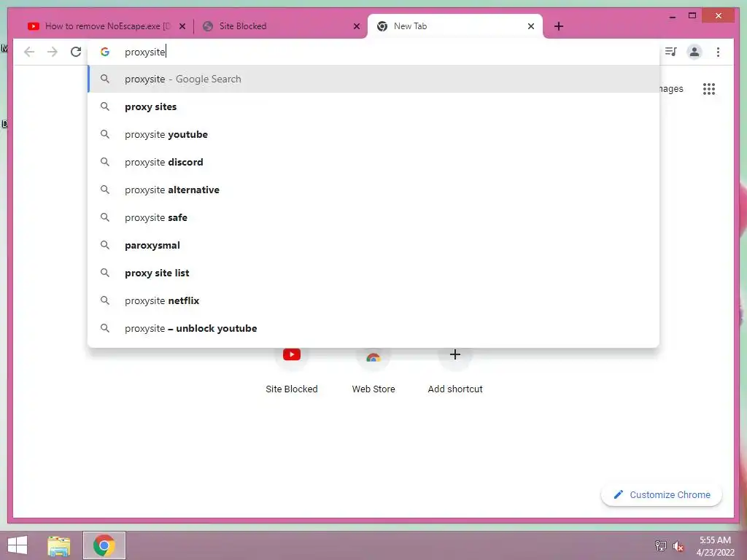This screenshot has width=747, height=560.
Task: Pick the proxysite alternative suggestion
Action: click(x=374, y=190)
